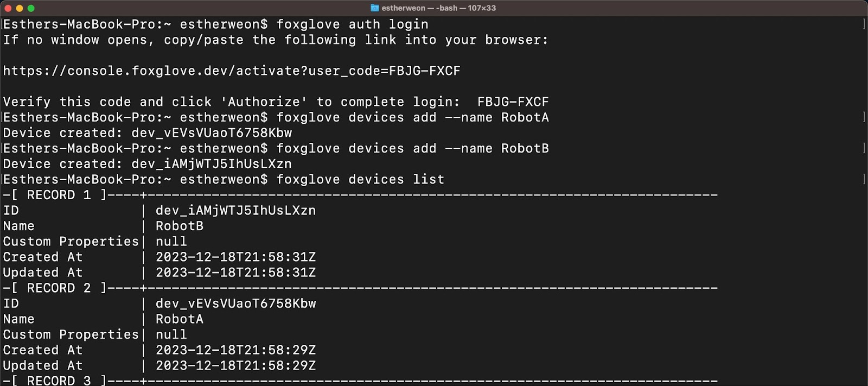
Task: Click the 'foxglove devices list' command text
Action: (x=360, y=179)
